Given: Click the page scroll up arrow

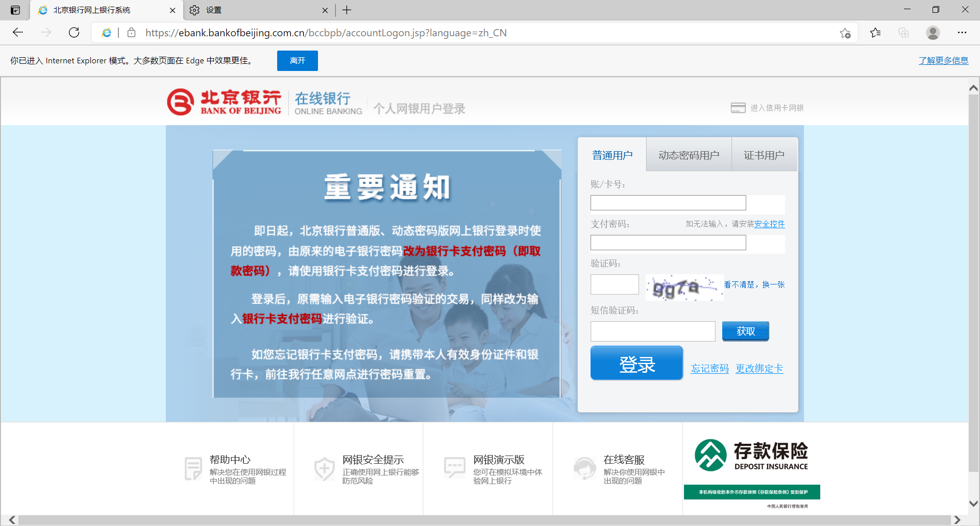Looking at the screenshot, I should pos(973,88).
